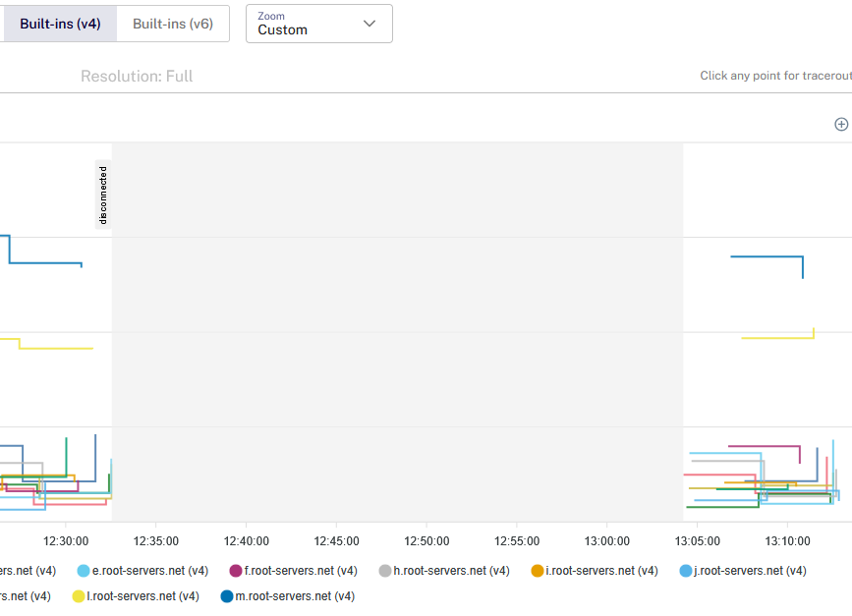Screen dimensions: 852x616
Task: Click the gray disconnected period area
Action: coord(397,332)
